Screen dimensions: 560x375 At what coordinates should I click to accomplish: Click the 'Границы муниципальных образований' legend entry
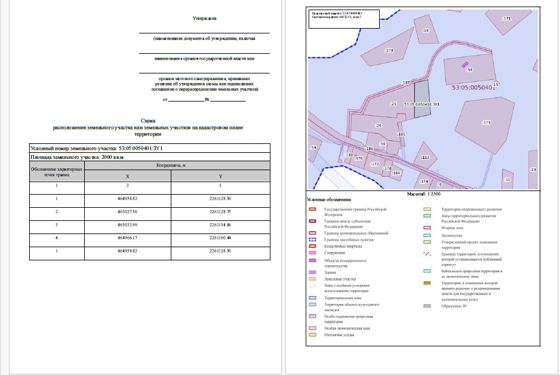click(x=356, y=233)
